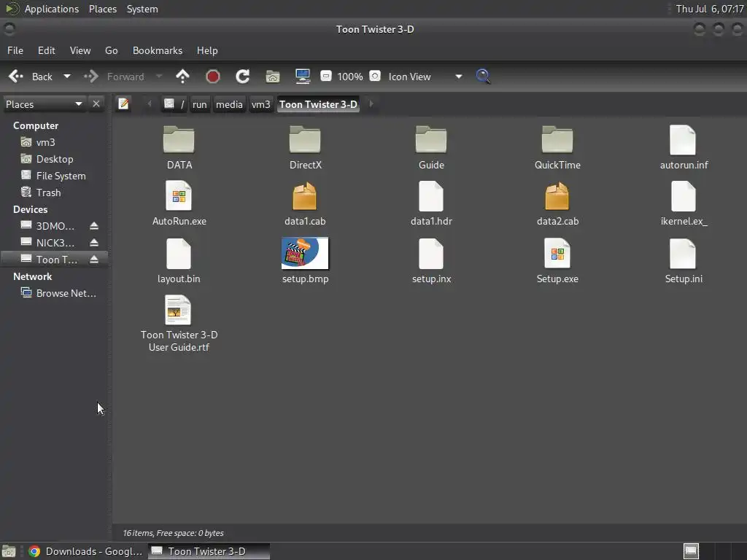The height and width of the screenshot is (560, 747).
Task: Open Desktop in the sidebar
Action: (x=54, y=159)
